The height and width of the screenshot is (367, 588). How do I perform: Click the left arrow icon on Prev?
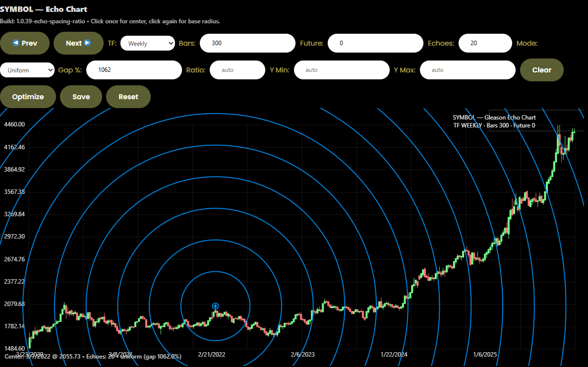15,43
